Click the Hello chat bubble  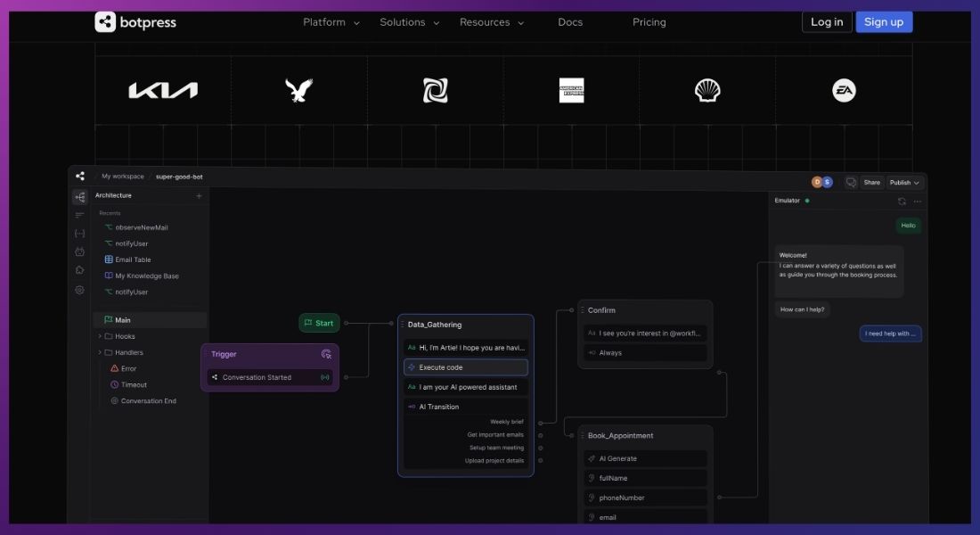[908, 226]
